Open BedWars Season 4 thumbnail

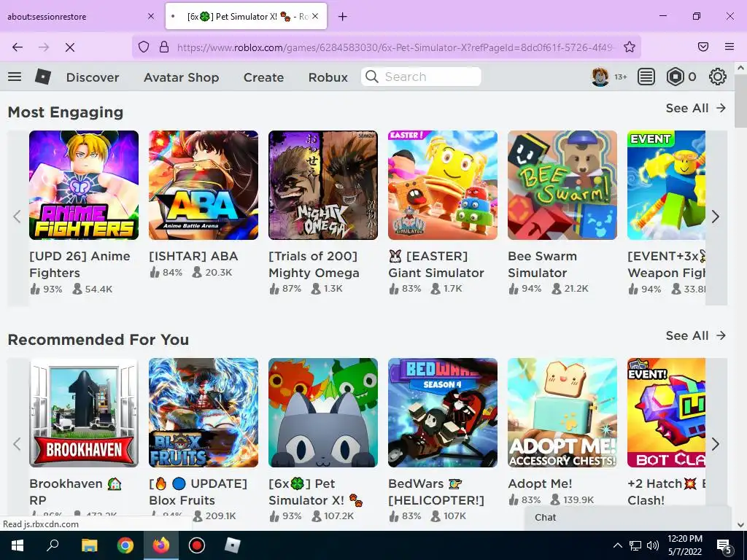click(443, 413)
